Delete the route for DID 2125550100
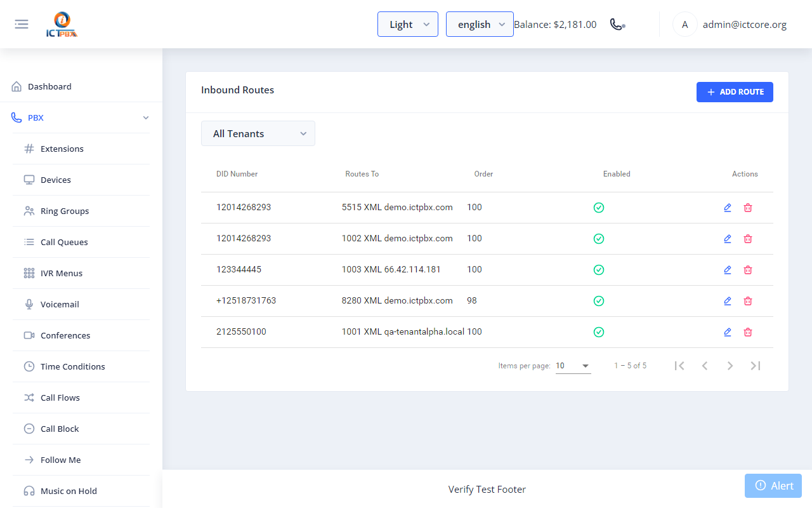Screen dimensions: 812x508 click(x=748, y=332)
